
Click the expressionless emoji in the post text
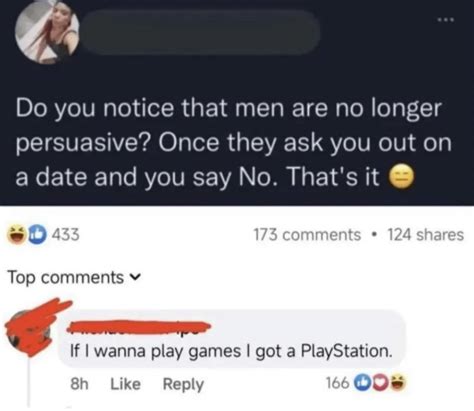click(x=402, y=177)
